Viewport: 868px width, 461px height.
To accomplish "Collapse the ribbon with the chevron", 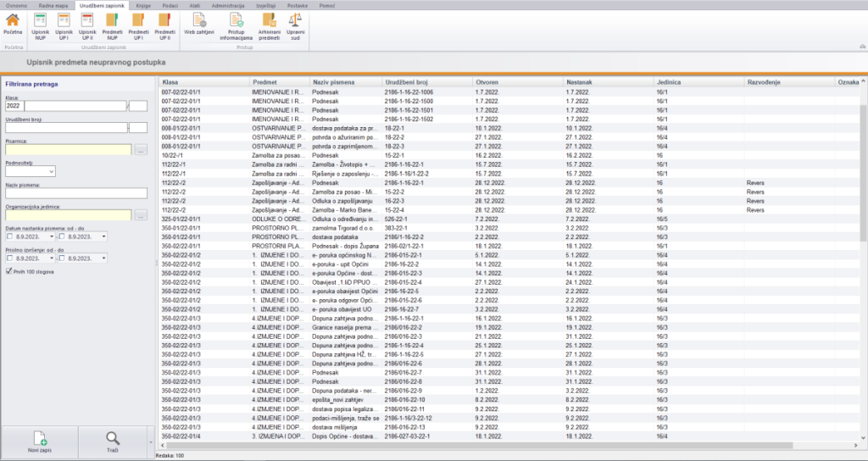I will 862,47.
